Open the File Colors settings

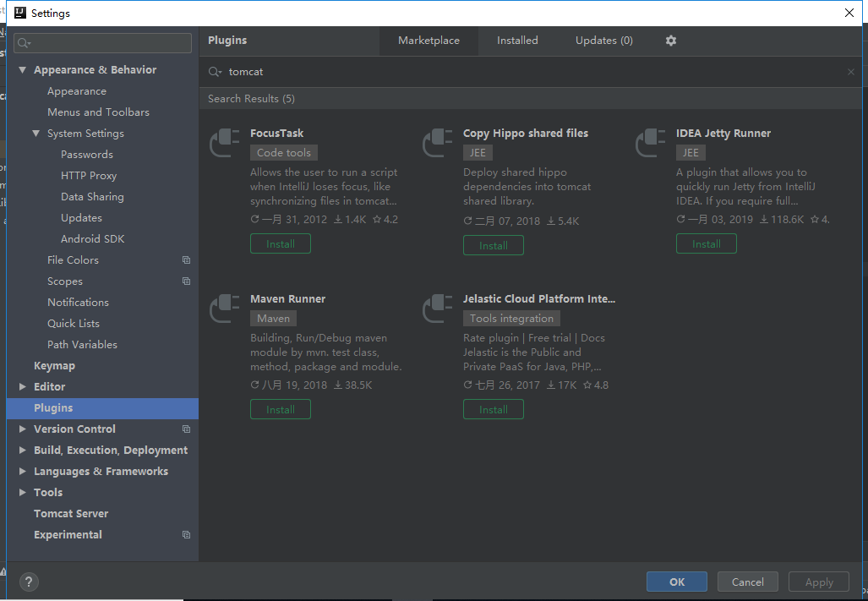coord(73,260)
